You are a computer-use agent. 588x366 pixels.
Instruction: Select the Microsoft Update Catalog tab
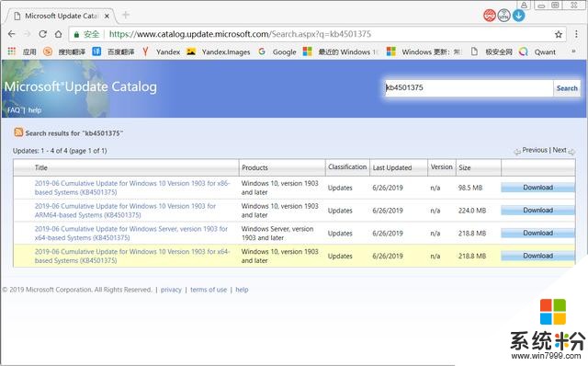(62, 17)
